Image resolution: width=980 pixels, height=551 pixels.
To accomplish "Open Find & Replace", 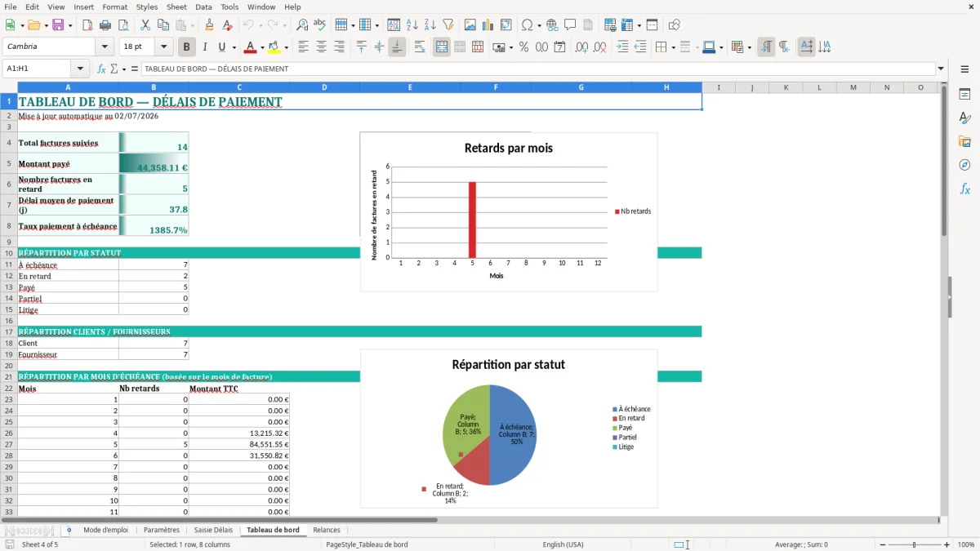I will [x=302, y=25].
